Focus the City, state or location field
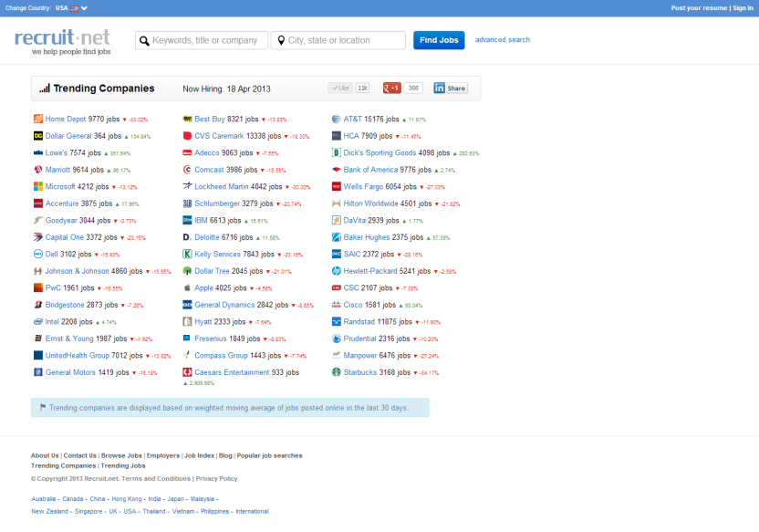The image size is (759, 532). coord(338,40)
